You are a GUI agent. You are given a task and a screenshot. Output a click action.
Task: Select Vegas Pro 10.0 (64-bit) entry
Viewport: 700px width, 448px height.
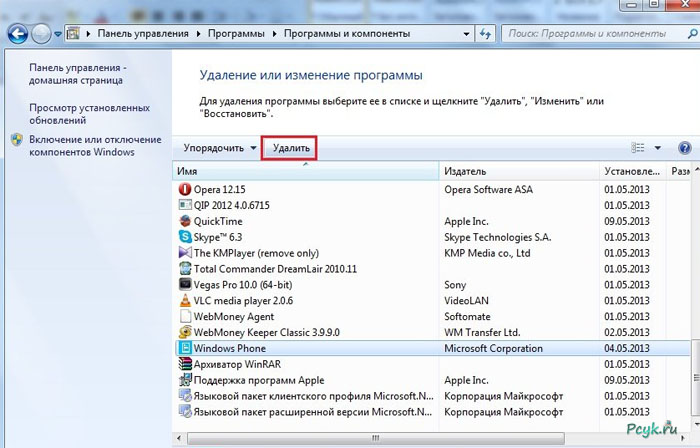pyautogui.click(x=243, y=285)
